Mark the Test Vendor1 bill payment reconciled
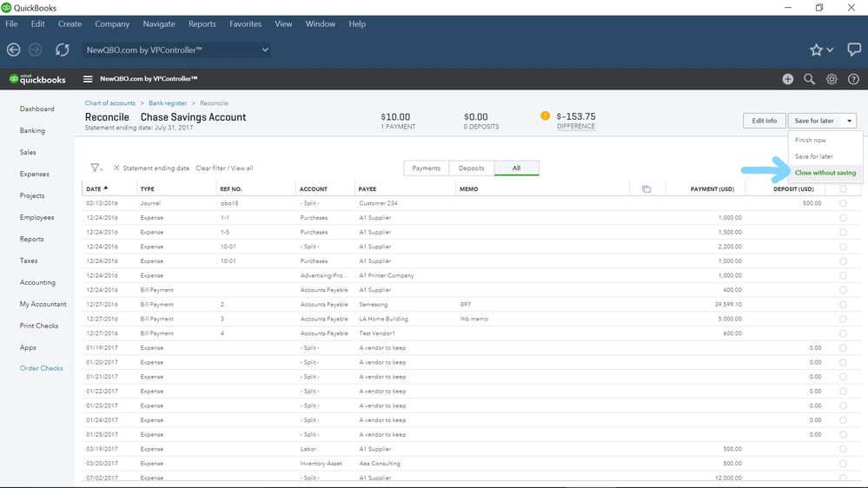Screen dimensions: 868x488 pyautogui.click(x=843, y=333)
